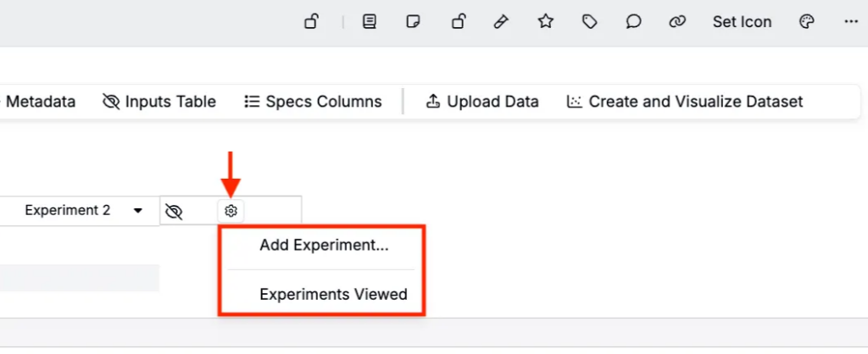The image size is (868, 354).
Task: Click Create and Visualize Dataset
Action: (685, 102)
